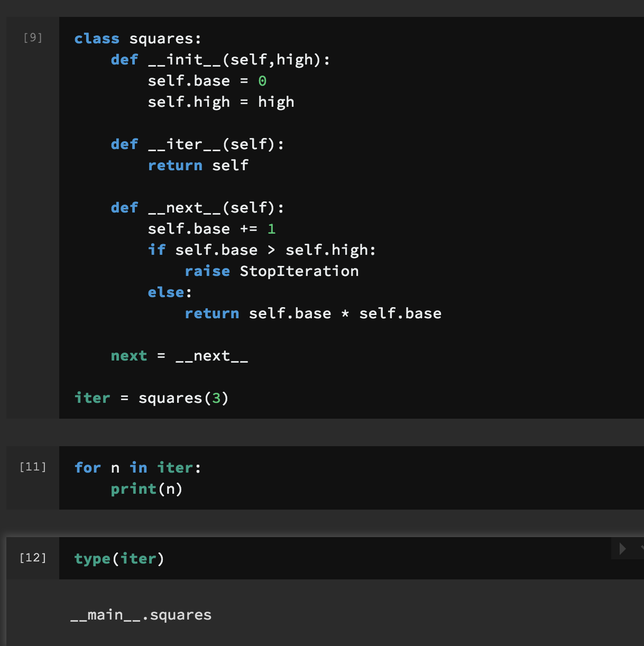The height and width of the screenshot is (646, 644).
Task: Focus the 'type(iter)' code in cell 12
Action: (x=119, y=559)
